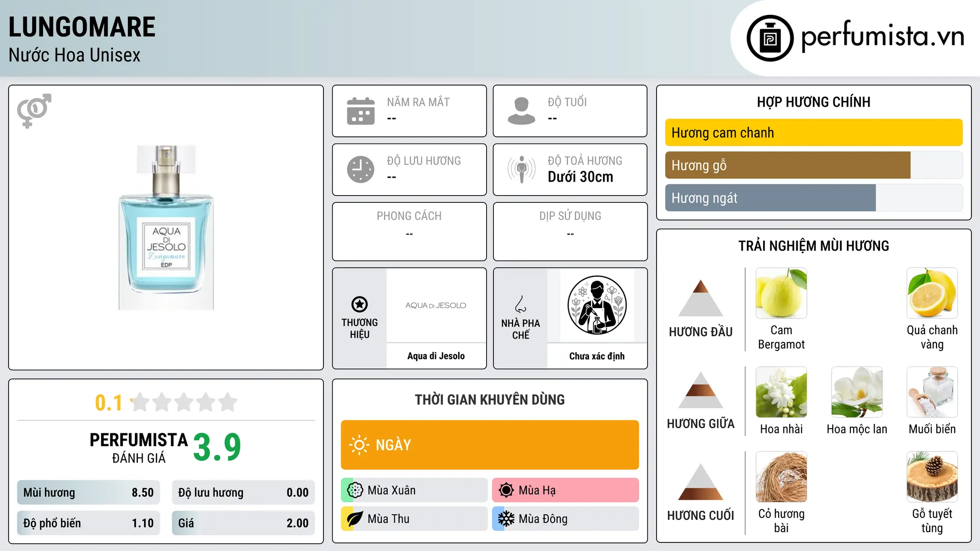This screenshot has height=551, width=980.
Task: Click the brown Hương gỗ bar
Action: point(788,165)
